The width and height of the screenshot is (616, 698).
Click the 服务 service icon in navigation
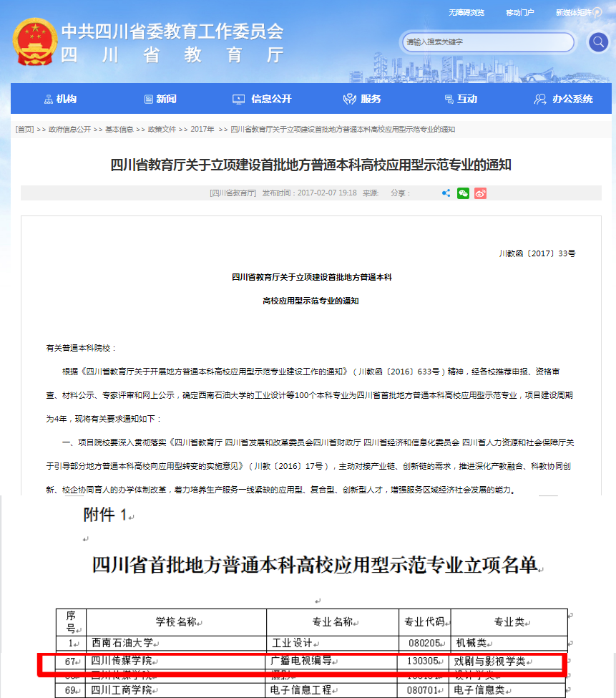(x=349, y=100)
